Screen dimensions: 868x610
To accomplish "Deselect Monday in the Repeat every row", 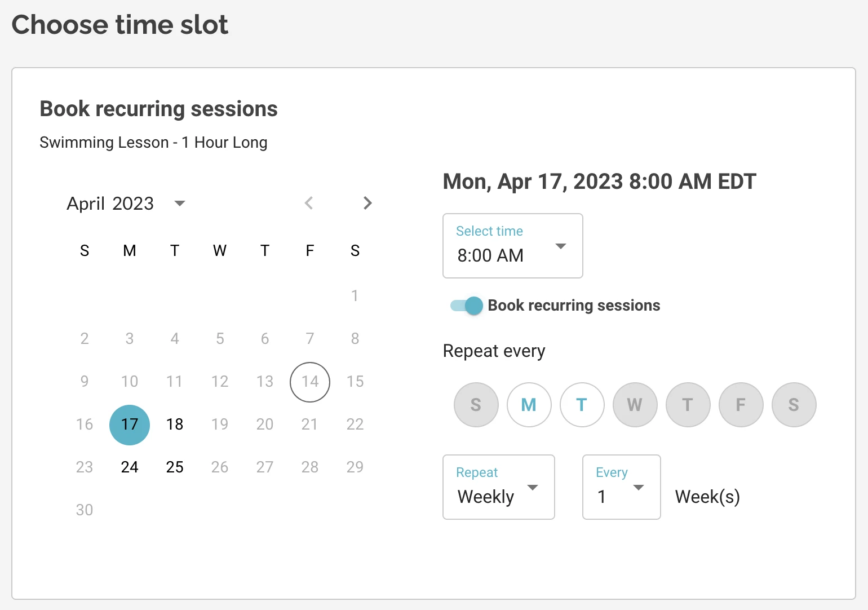I will tap(529, 404).
